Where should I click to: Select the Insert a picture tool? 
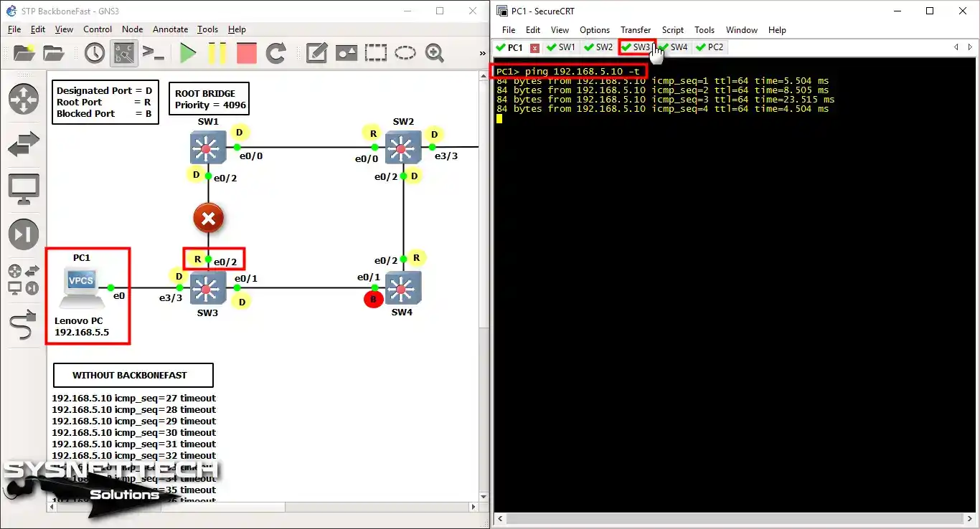pos(347,53)
